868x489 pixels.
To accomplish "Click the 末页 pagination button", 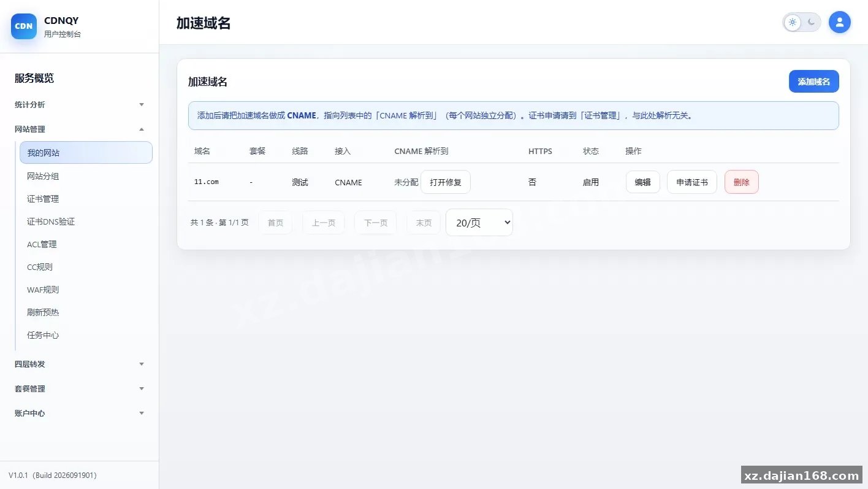I will click(424, 223).
